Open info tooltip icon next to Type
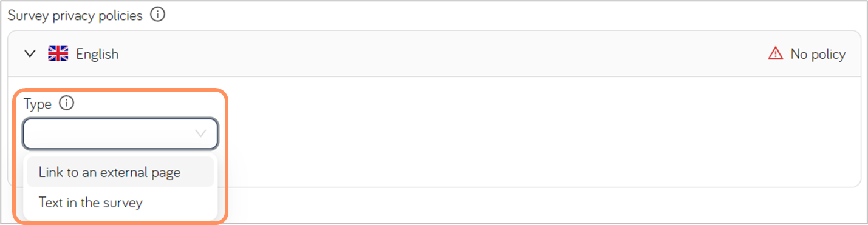 66,104
